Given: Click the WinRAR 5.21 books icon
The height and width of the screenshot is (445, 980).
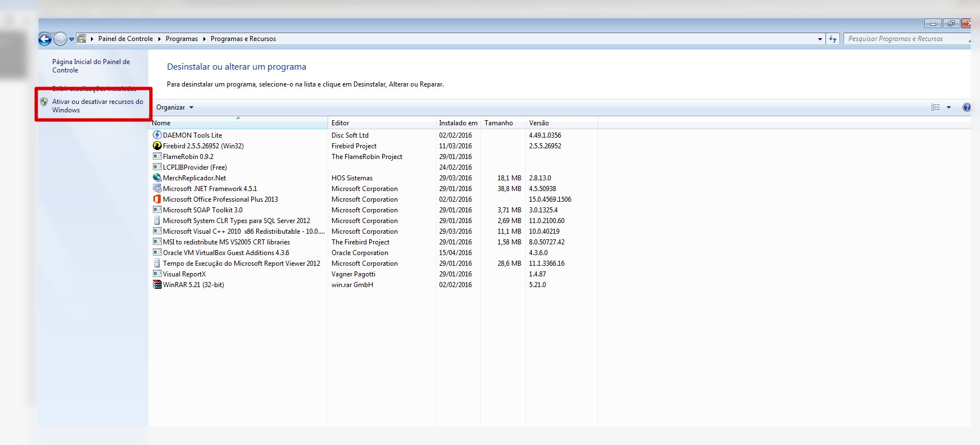Looking at the screenshot, I should pos(157,285).
